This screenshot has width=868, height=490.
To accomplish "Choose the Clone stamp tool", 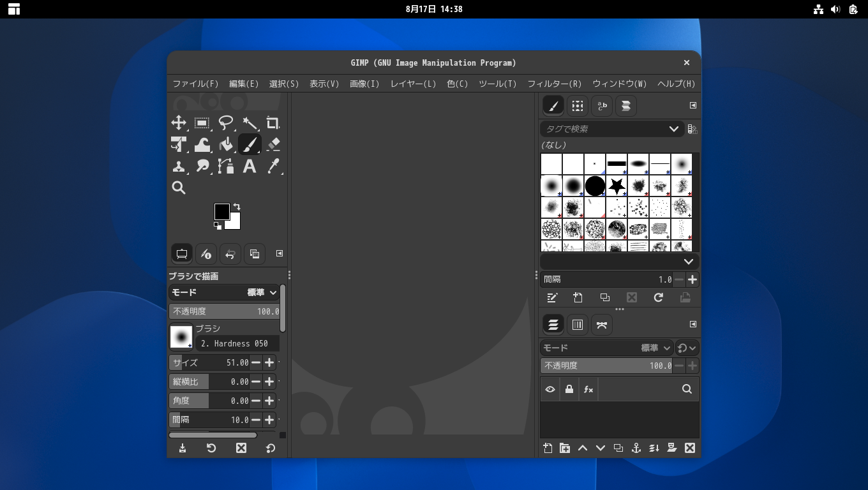I will coord(179,166).
